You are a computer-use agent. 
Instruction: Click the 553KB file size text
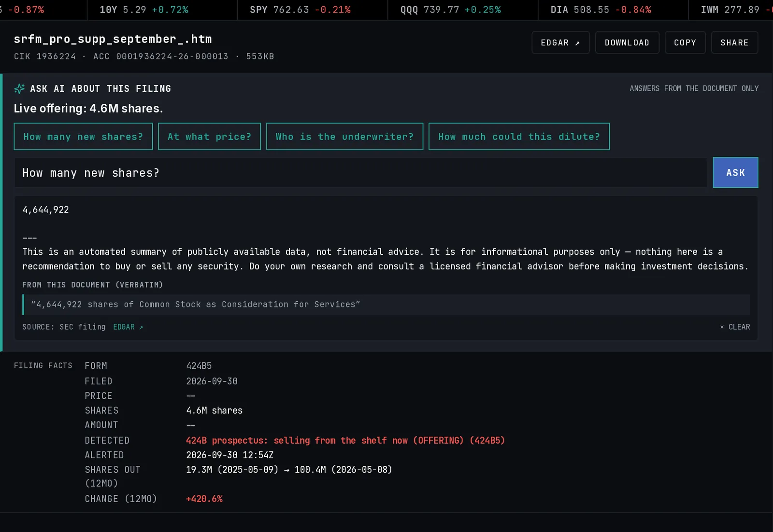pos(260,56)
